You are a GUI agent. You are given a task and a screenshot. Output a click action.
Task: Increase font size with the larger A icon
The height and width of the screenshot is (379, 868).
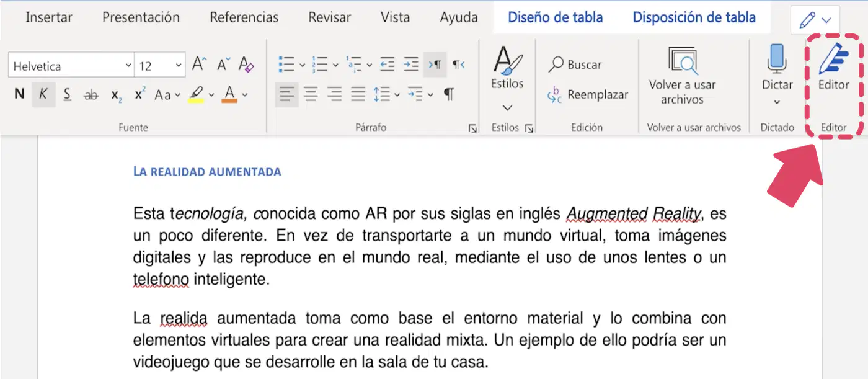(x=199, y=65)
